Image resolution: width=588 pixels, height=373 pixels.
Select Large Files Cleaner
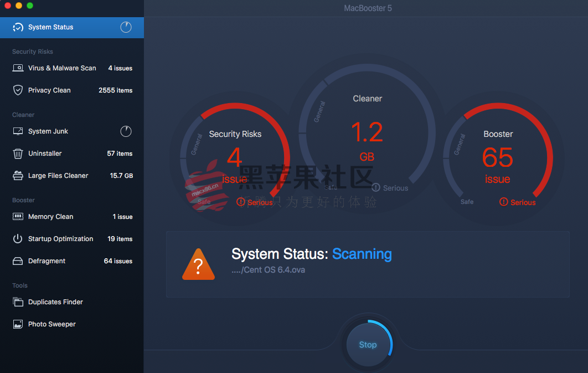click(x=72, y=176)
